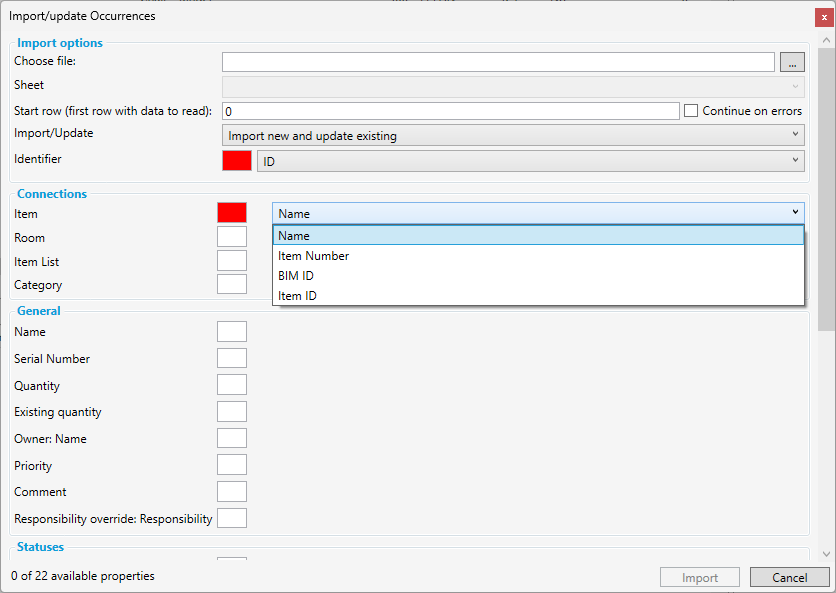Expand the Identifier ID dropdown
Image resolution: width=836 pixels, height=593 pixels.
click(530, 161)
